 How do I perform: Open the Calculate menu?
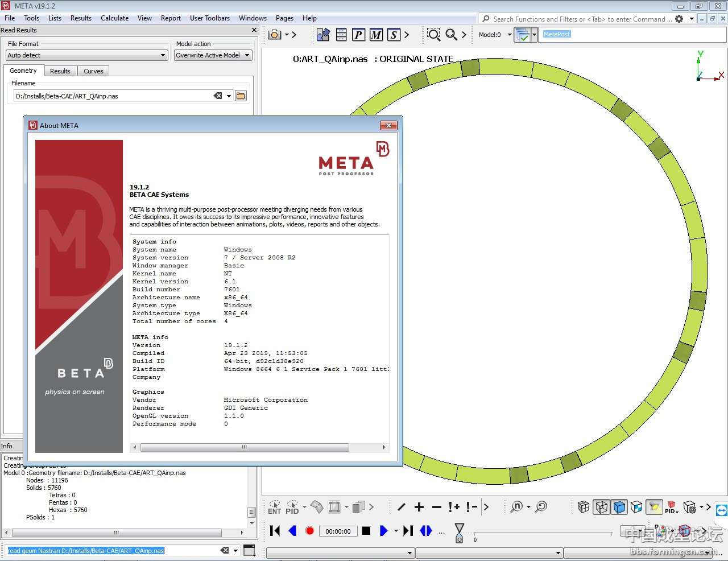[x=114, y=18]
